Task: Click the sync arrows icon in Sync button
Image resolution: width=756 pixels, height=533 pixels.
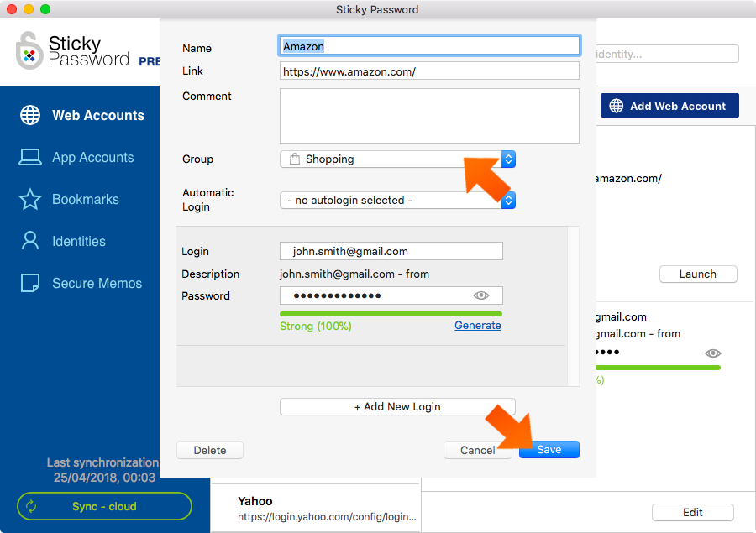Action: point(31,506)
